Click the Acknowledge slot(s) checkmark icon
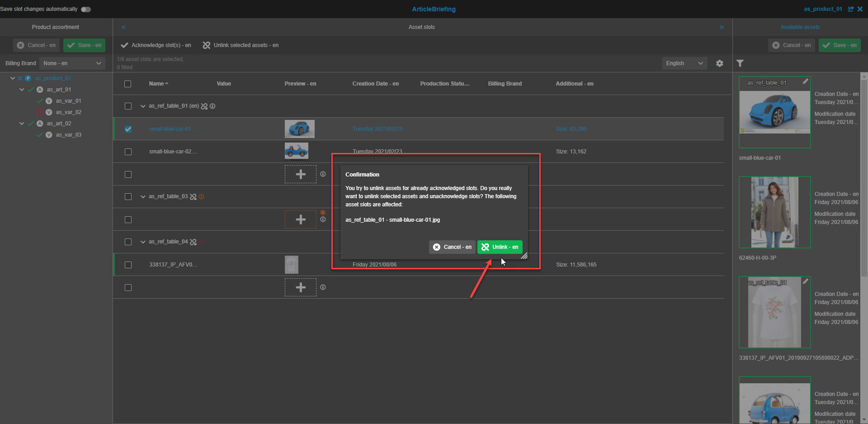The width and height of the screenshot is (868, 424). point(124,45)
